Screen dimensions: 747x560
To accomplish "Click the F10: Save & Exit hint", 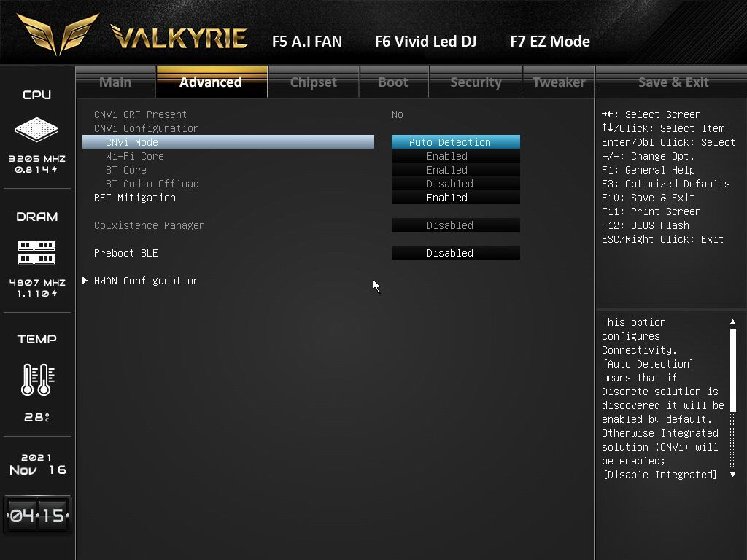I will tap(648, 197).
